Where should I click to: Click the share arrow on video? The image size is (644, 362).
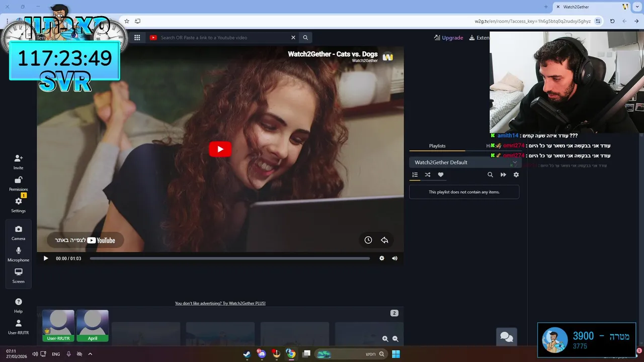[x=384, y=240]
